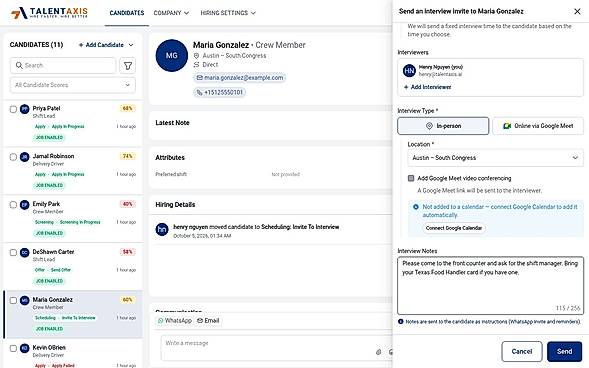This screenshot has height=368, width=589.
Task: Open the candidate filter funnel icon
Action: (128, 66)
